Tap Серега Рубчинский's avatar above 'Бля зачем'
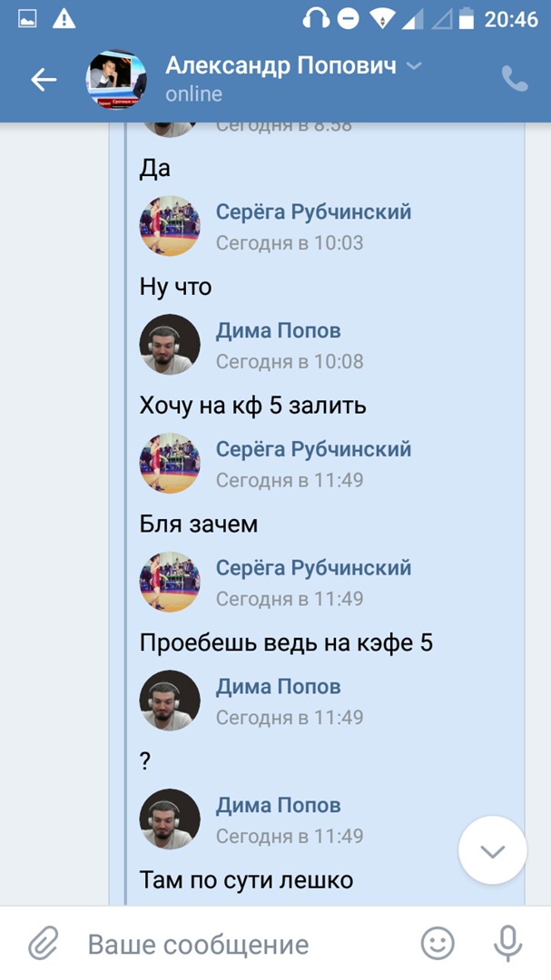Viewport: 551px width, 980px height. tap(170, 463)
